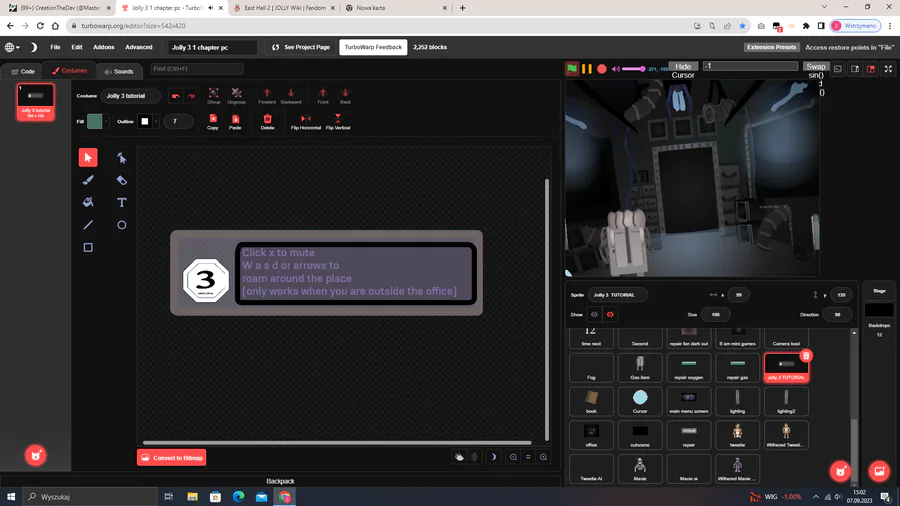Image resolution: width=900 pixels, height=506 pixels.
Task: Click the Hide button above stage
Action: click(683, 67)
